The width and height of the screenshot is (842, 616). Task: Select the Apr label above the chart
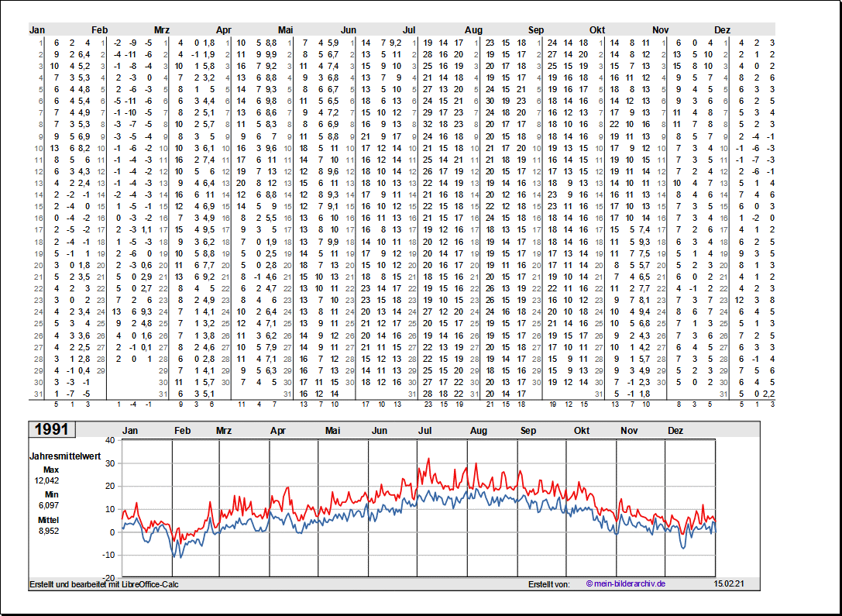pyautogui.click(x=278, y=431)
